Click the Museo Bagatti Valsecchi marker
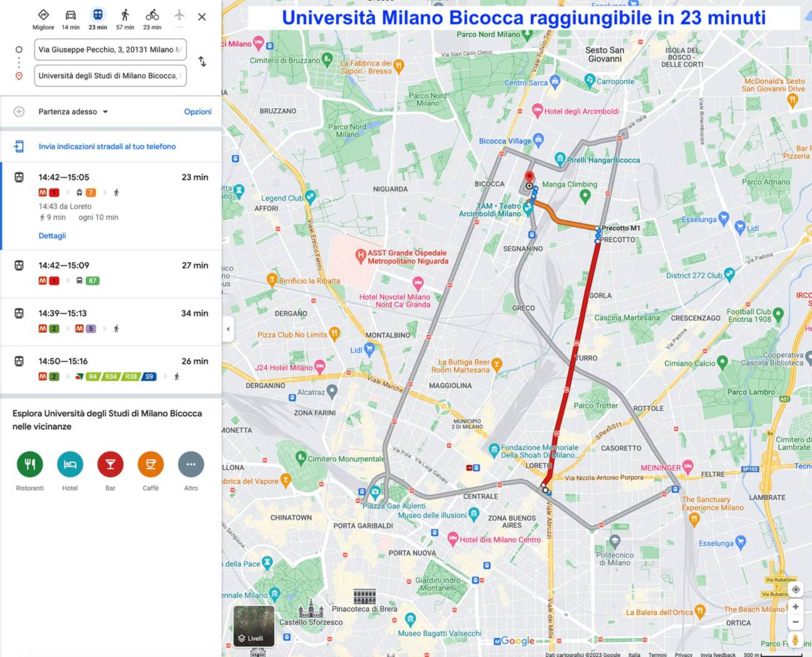812x657 pixels. pos(410,619)
